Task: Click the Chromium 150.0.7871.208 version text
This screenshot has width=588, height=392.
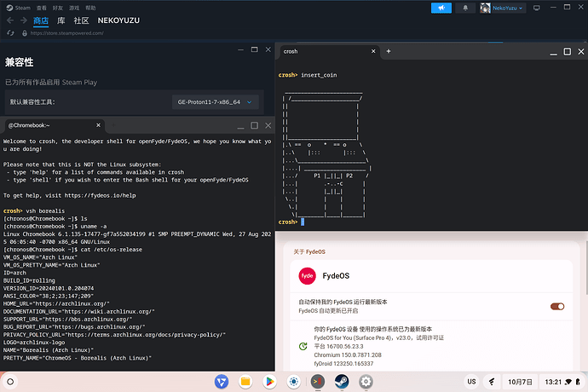Action: (x=348, y=355)
